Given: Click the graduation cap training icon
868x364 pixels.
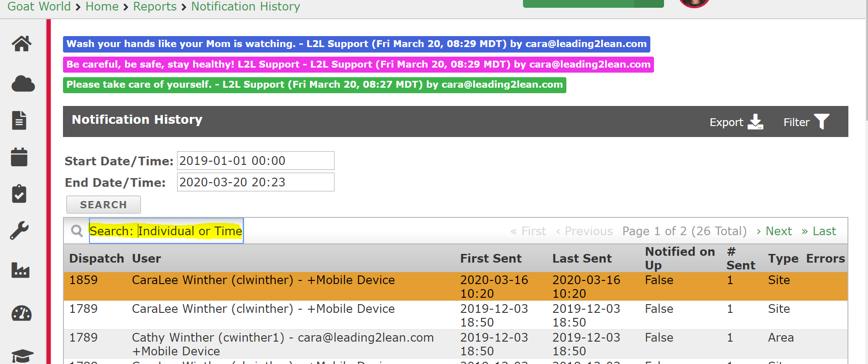Looking at the screenshot, I should pos(22,356).
